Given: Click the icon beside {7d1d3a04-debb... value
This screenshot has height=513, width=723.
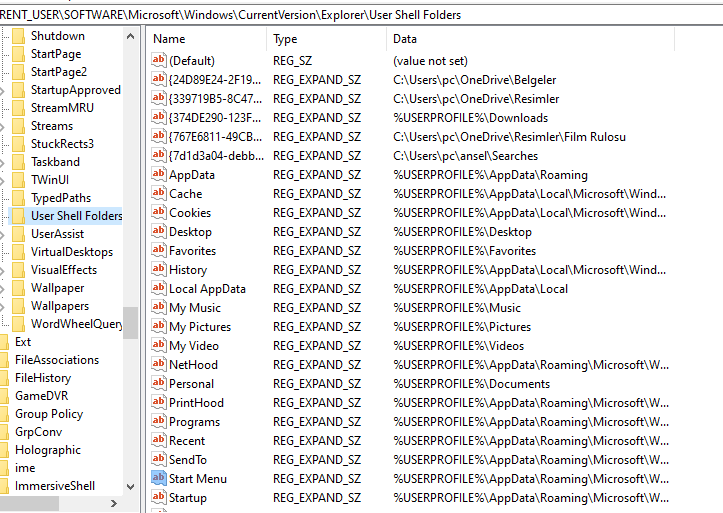Looking at the screenshot, I should pyautogui.click(x=158, y=155).
